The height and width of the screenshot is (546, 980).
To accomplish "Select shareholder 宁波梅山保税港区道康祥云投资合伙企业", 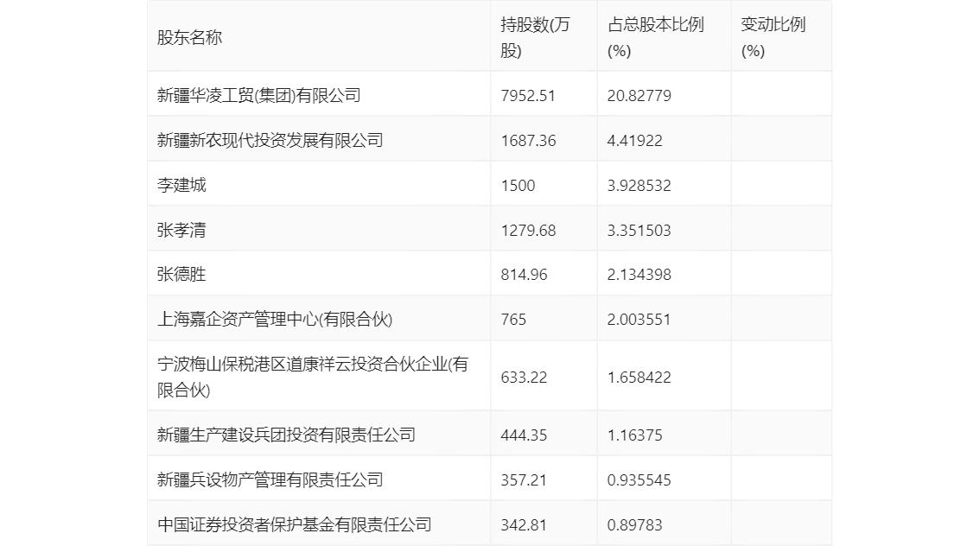I will (x=313, y=377).
